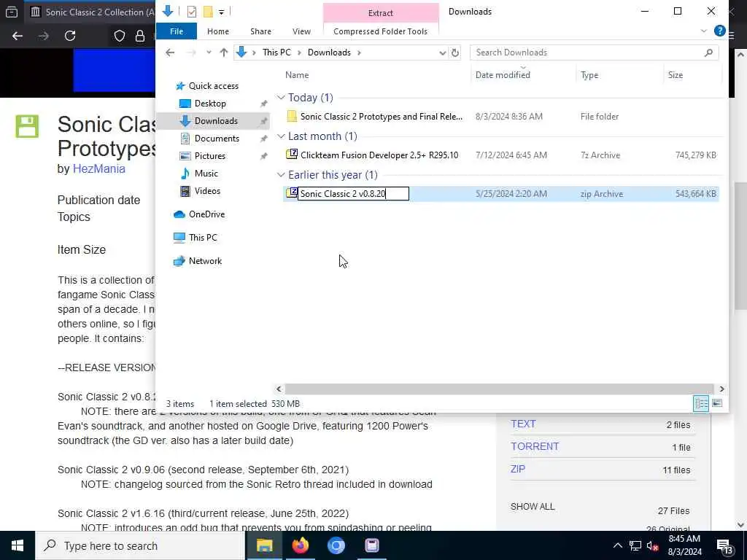The width and height of the screenshot is (747, 560).
Task: Switch to Details view layout
Action: pyautogui.click(x=701, y=403)
